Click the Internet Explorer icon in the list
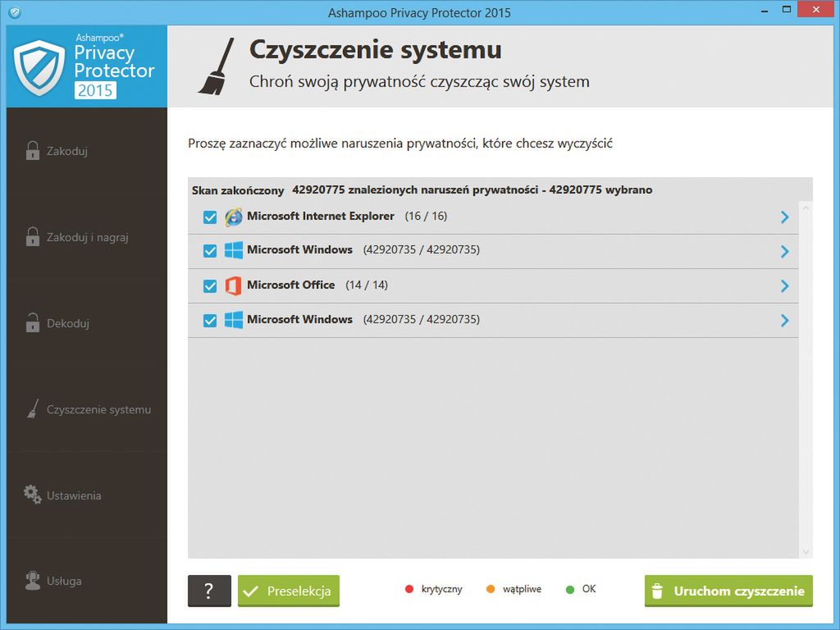This screenshot has height=630, width=840. (234, 217)
